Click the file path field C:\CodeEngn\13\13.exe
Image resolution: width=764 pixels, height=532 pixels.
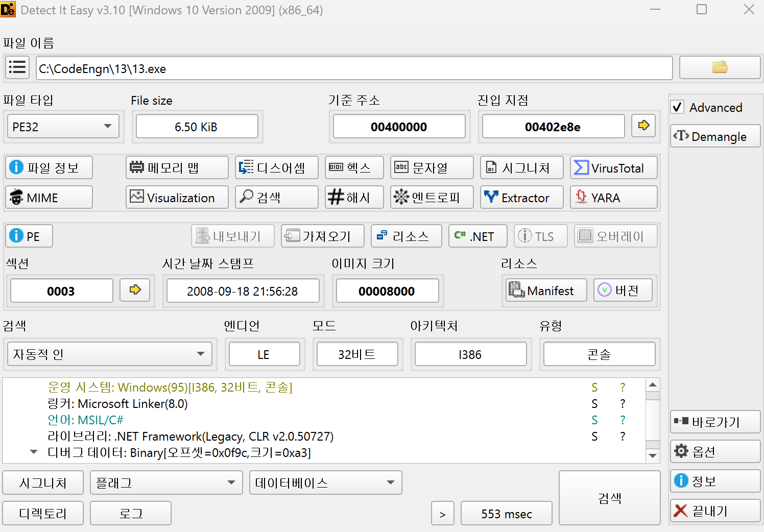(x=354, y=68)
